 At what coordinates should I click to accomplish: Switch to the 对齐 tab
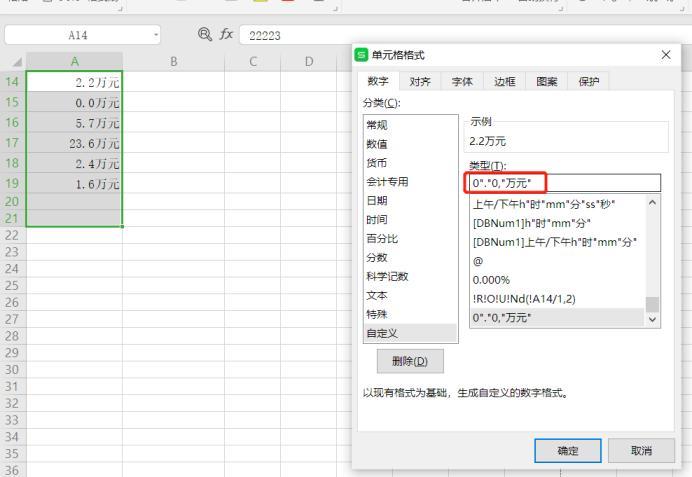click(x=419, y=81)
